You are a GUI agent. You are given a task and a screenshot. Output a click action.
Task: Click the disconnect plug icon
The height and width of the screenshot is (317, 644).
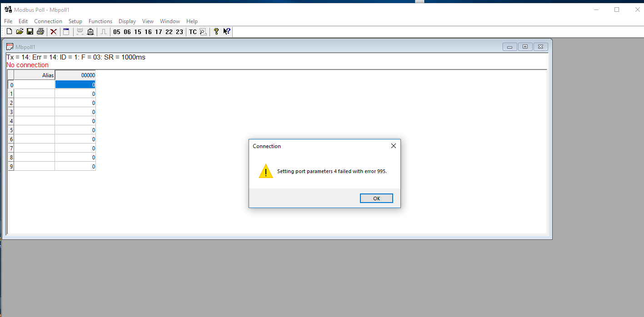[x=90, y=32]
